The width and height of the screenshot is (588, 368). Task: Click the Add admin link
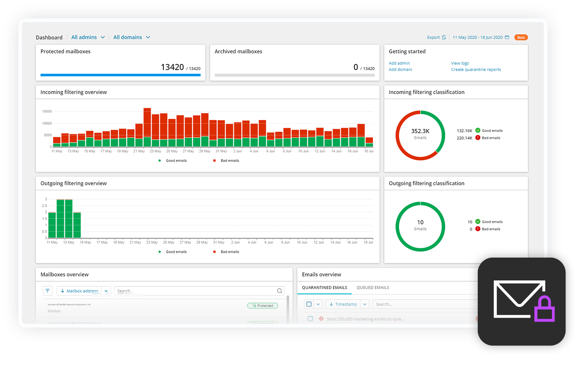pos(399,63)
